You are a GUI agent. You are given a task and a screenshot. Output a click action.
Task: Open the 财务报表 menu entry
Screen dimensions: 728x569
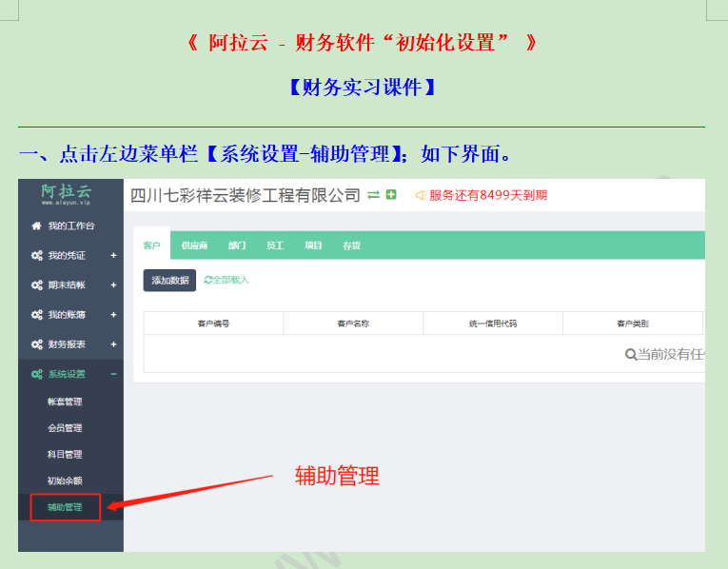pos(70,344)
